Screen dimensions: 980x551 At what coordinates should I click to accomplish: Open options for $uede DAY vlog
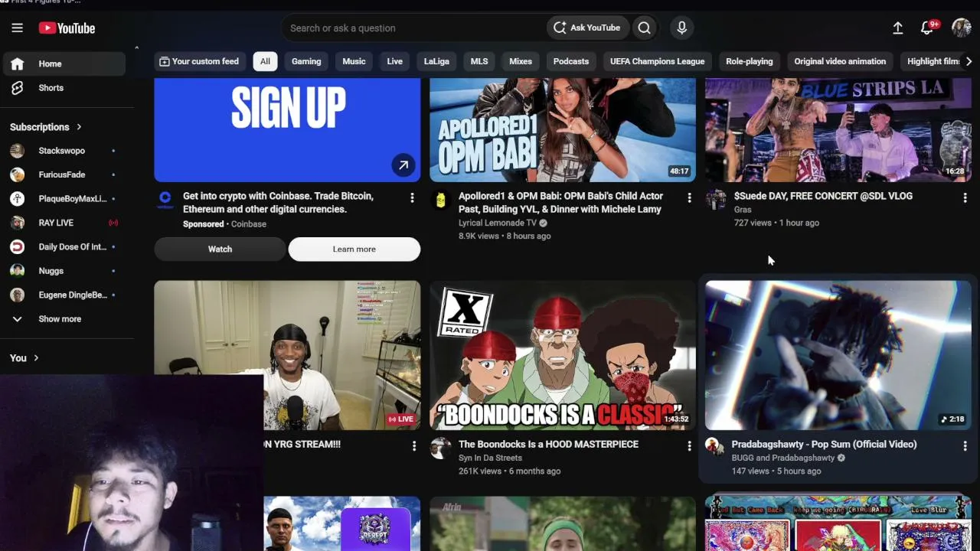(x=965, y=198)
